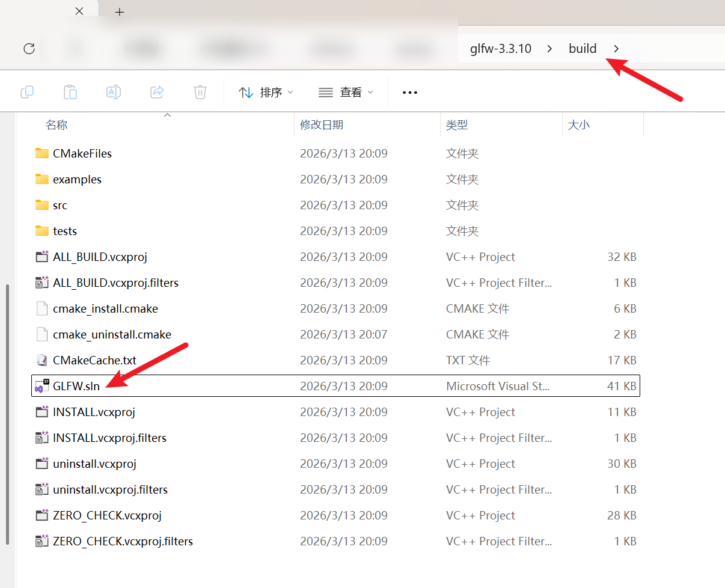The width and height of the screenshot is (725, 588).
Task: Sort by 修改日期 column header
Action: click(x=322, y=125)
